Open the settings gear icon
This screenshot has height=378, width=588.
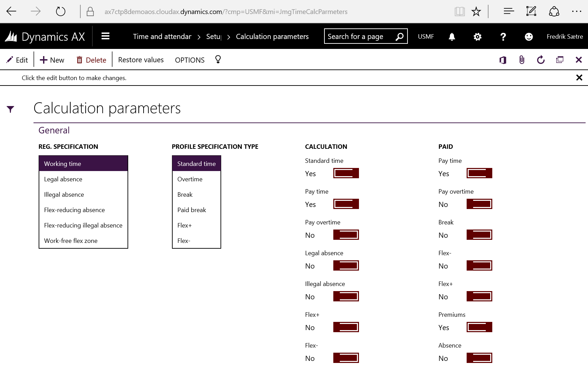click(x=477, y=37)
